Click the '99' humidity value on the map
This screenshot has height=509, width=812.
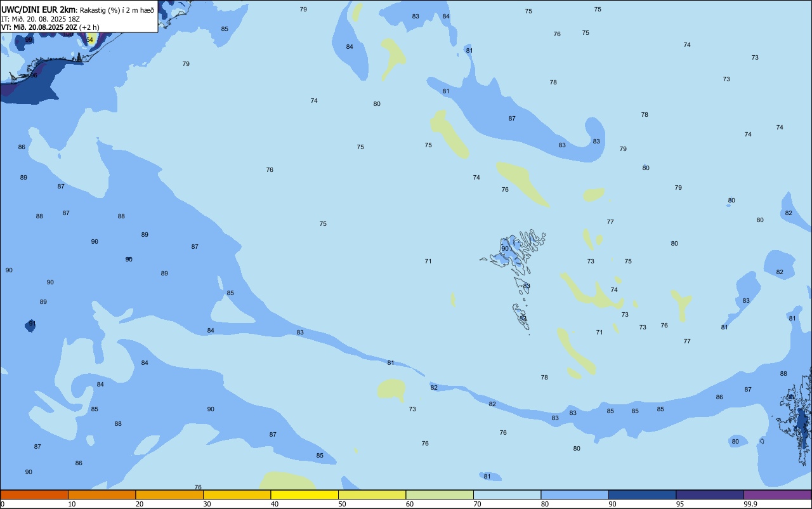click(29, 39)
